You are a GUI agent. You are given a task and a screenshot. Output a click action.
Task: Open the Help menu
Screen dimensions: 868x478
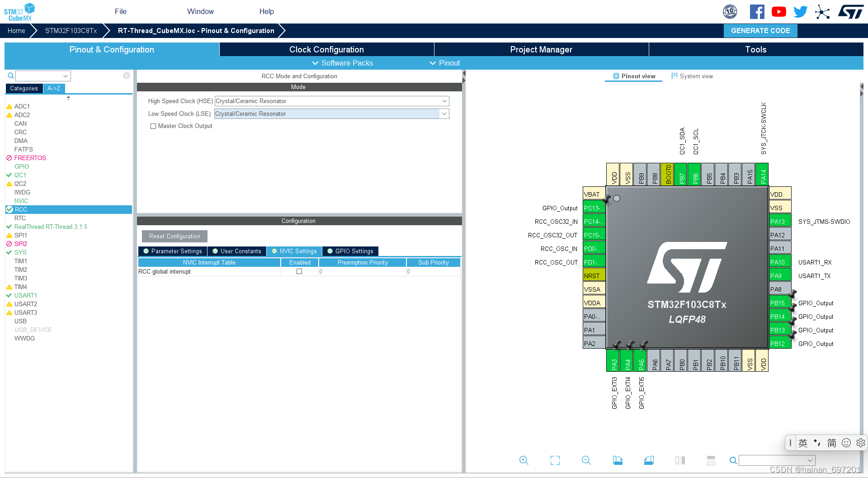tap(266, 11)
